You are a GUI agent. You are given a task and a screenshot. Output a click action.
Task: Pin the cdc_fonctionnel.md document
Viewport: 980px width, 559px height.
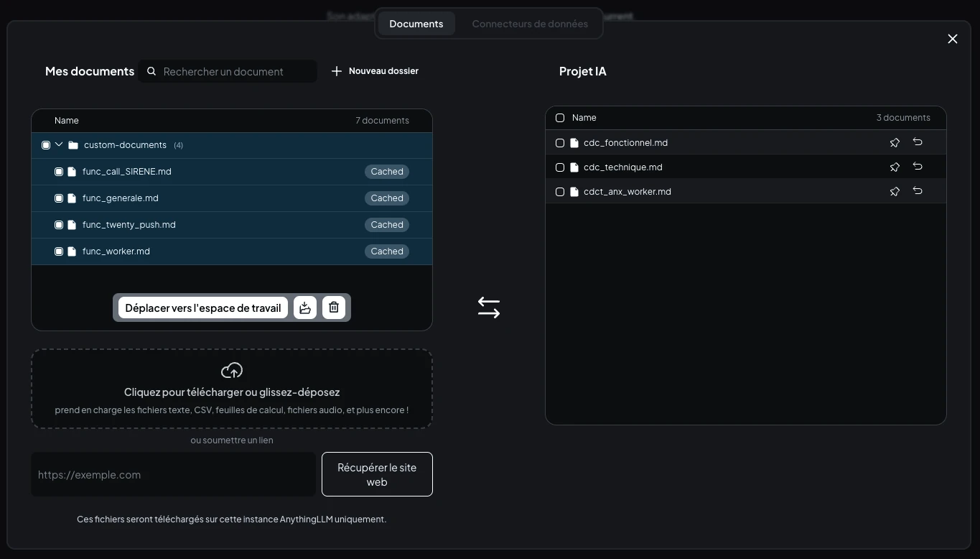[x=895, y=143]
